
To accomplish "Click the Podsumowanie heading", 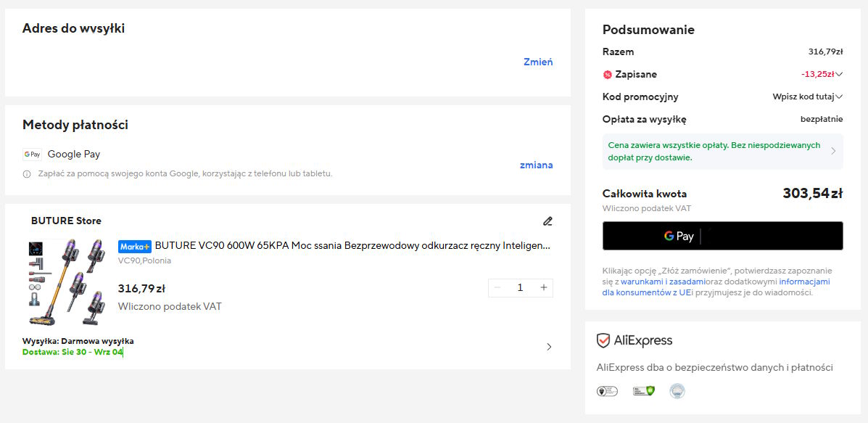I will [648, 30].
